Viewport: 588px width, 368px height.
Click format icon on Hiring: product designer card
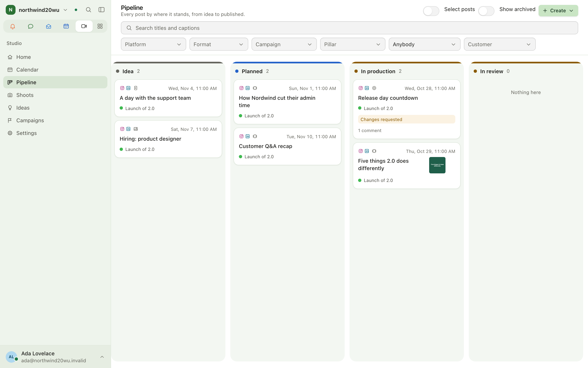(x=136, y=129)
